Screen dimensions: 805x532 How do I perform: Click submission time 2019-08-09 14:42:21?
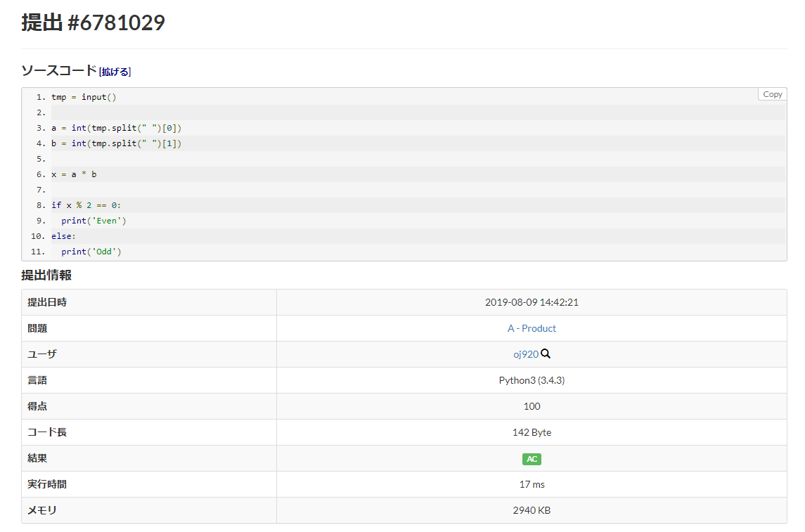click(532, 302)
